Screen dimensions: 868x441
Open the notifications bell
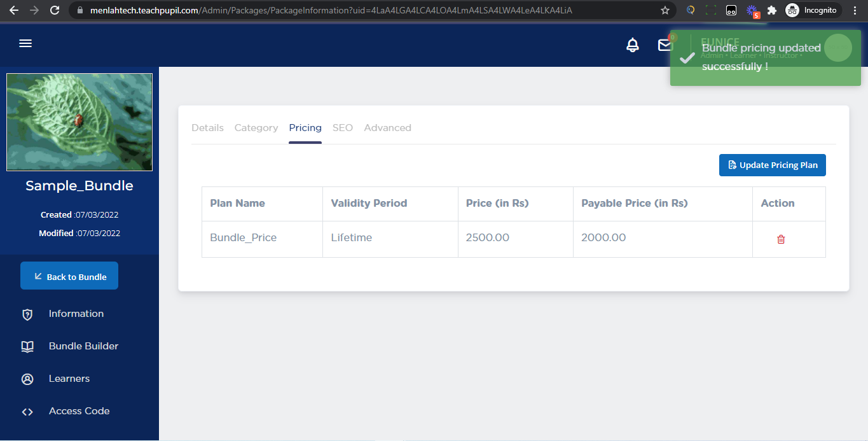(632, 45)
